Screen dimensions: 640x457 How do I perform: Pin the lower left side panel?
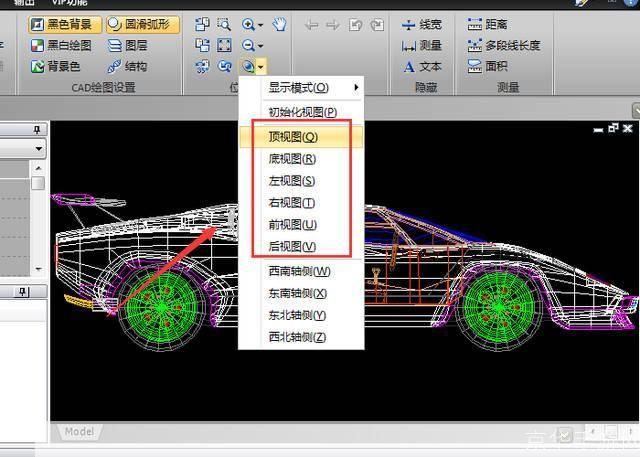[x=22, y=291]
